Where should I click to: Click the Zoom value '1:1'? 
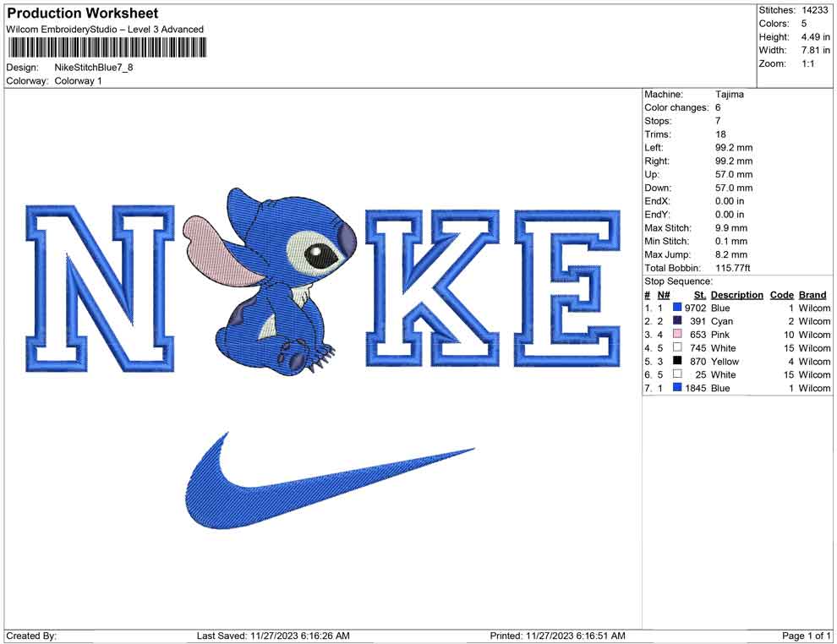(807, 63)
